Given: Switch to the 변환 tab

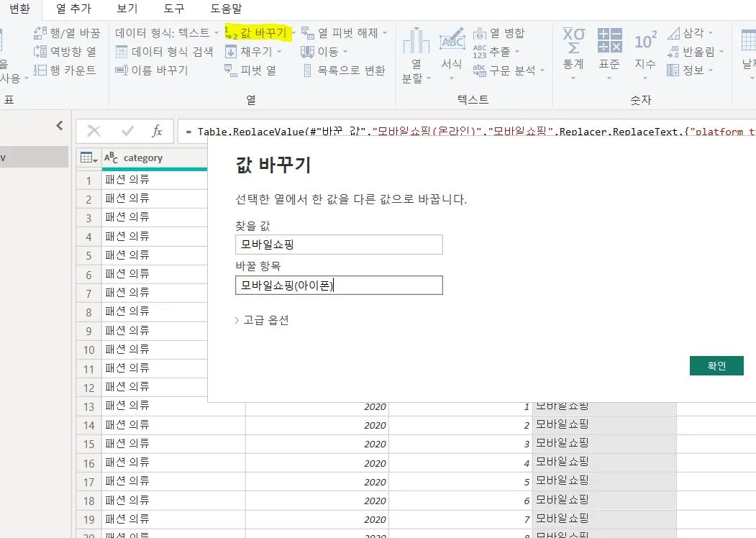Looking at the screenshot, I should (x=19, y=9).
